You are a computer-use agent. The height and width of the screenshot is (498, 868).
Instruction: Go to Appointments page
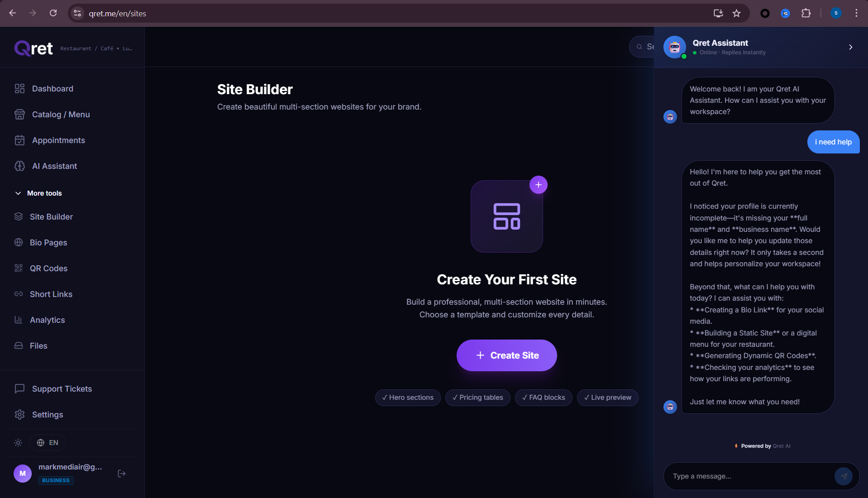click(x=72, y=140)
